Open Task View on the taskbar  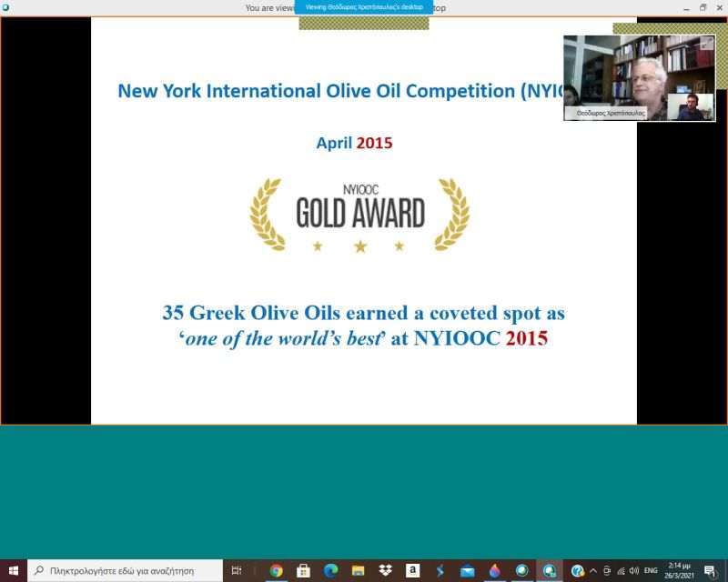pos(237,570)
